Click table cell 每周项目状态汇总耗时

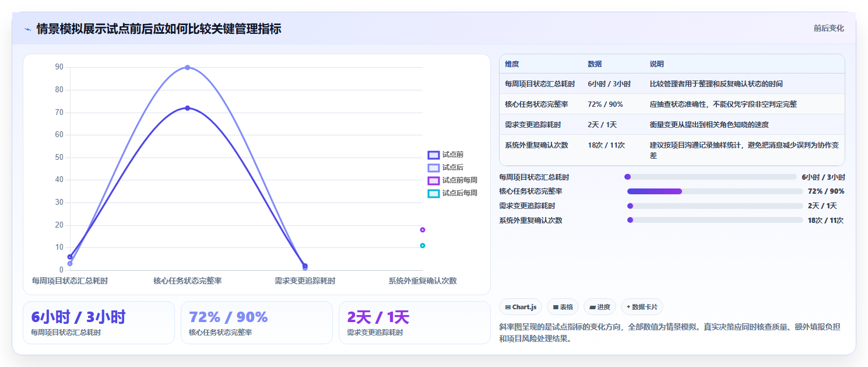(540, 84)
